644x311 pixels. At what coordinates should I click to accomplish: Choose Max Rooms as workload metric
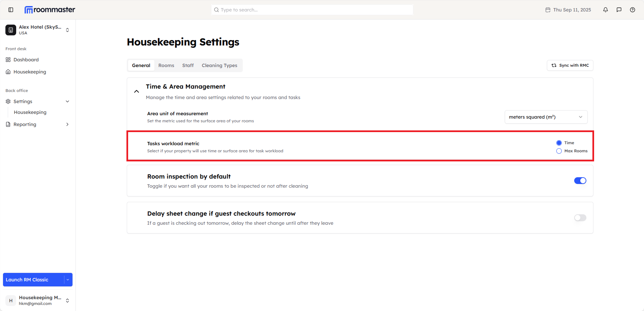pos(559,151)
